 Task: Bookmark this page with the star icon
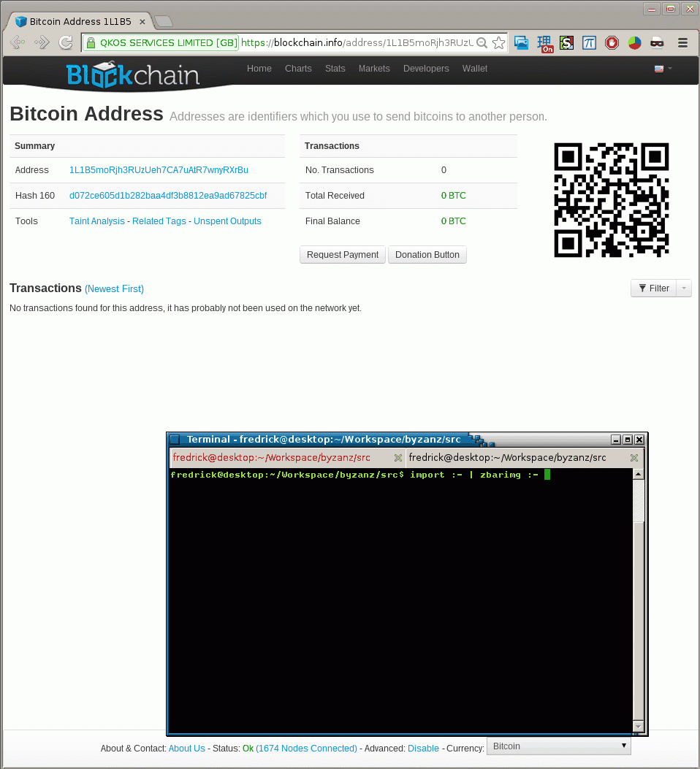pos(498,43)
